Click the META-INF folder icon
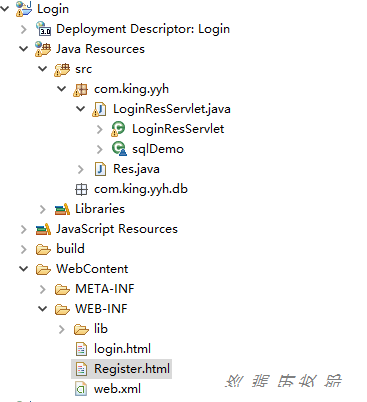Screen dimensions: 367x402 pyautogui.click(x=62, y=289)
